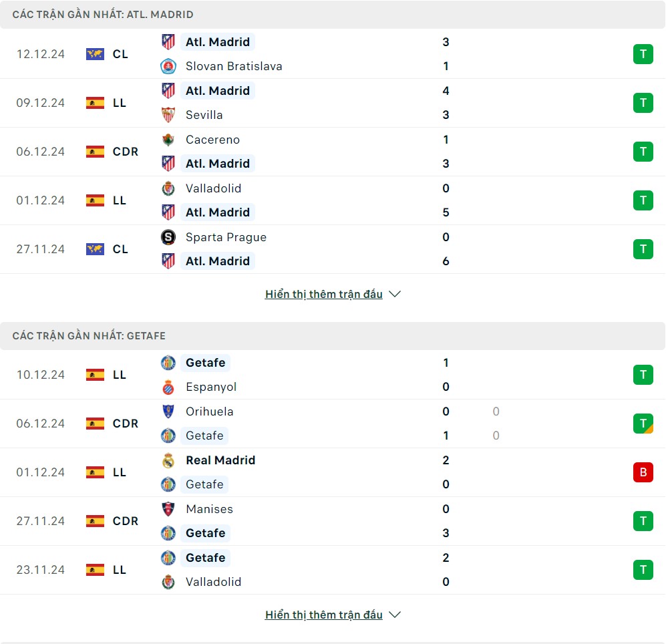Screen dimensions: 666x644
Task: Click the "Hiển thị thêm trận đấu" link under Getafe
Action: [x=323, y=615]
